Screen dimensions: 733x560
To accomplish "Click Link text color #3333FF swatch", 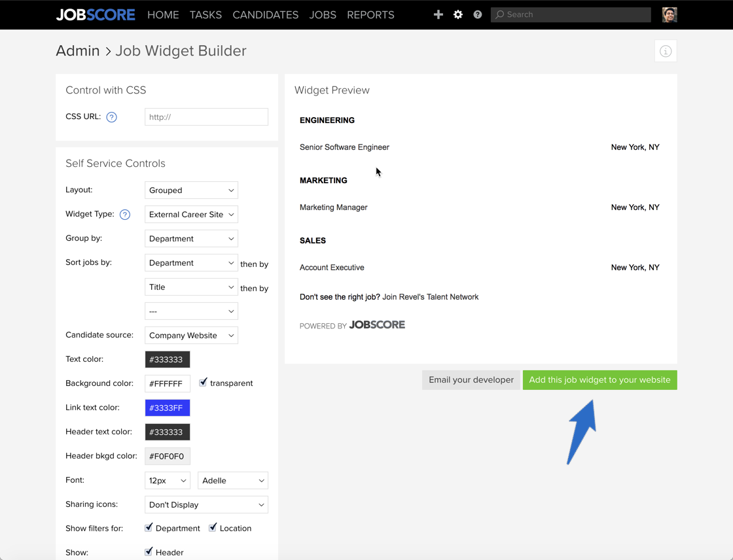I will (168, 408).
